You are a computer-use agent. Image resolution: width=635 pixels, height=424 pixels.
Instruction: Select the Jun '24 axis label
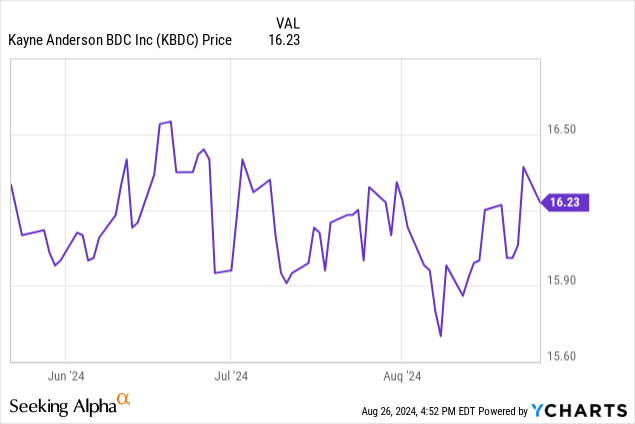65,376
